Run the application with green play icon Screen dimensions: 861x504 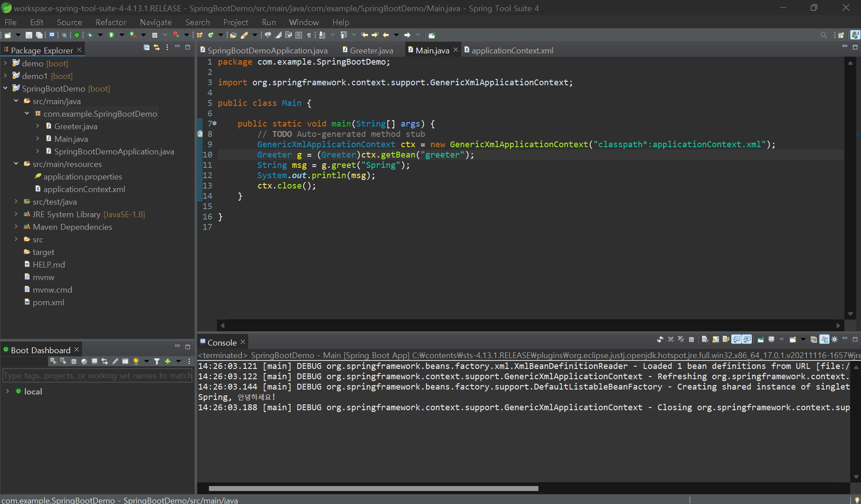[x=111, y=35]
